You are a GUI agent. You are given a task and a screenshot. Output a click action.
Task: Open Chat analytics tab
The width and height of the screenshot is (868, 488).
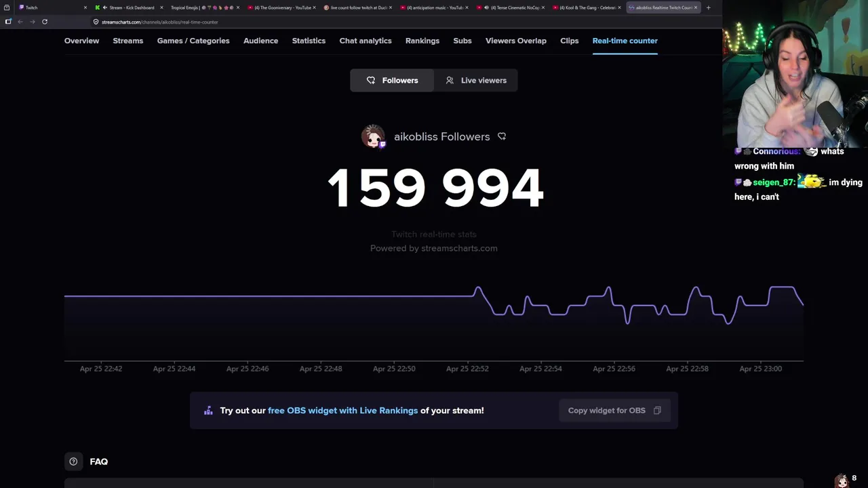(x=366, y=41)
